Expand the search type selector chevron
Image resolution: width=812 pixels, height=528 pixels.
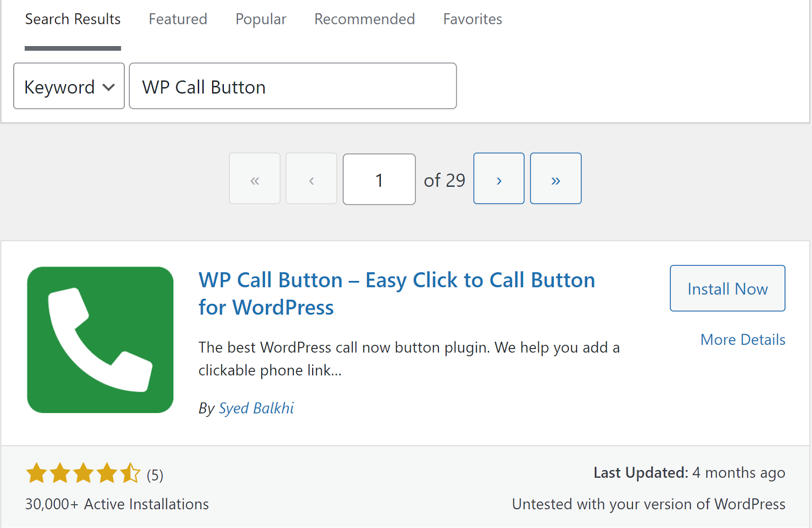point(108,87)
